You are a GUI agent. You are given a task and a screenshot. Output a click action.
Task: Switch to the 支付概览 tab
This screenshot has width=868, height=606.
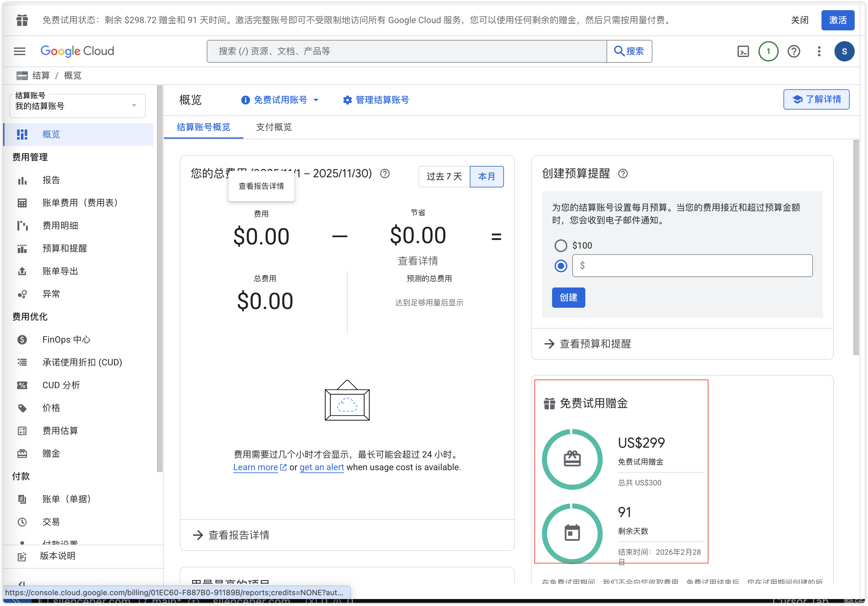tap(274, 127)
